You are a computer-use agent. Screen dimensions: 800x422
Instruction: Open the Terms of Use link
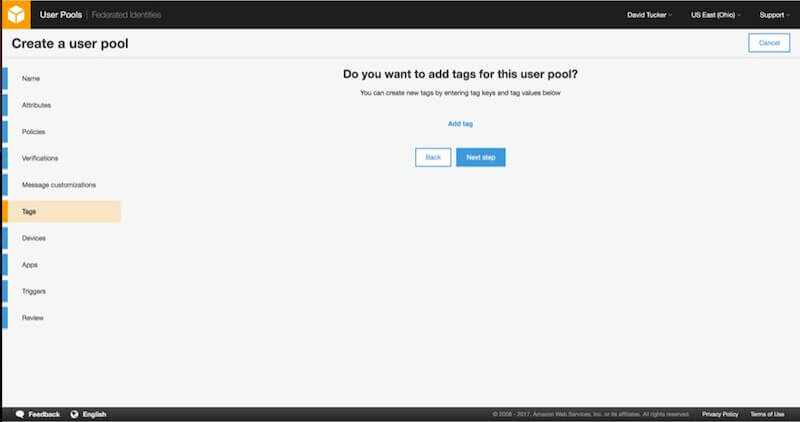[767, 414]
